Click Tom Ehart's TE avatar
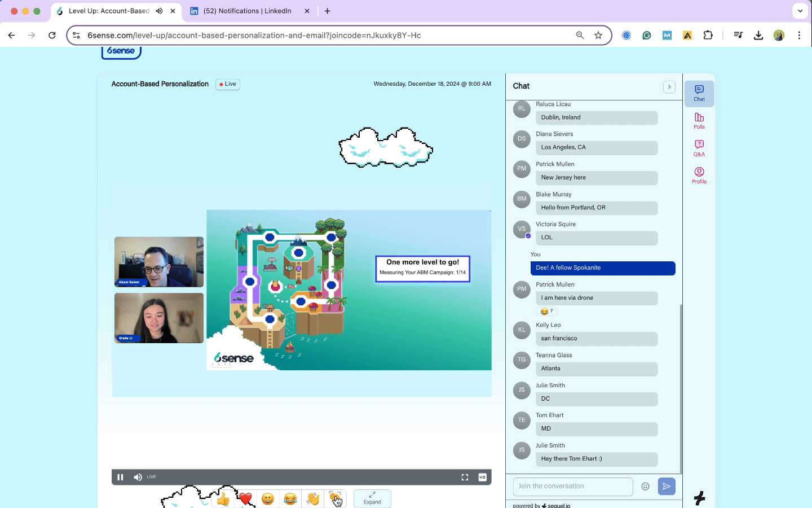Screen dimensions: 812x508 [522, 420]
